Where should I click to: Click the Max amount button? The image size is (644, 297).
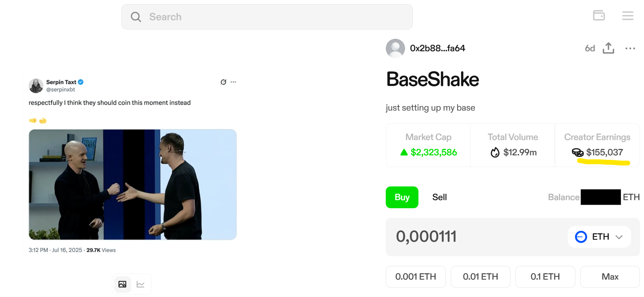coord(610,277)
